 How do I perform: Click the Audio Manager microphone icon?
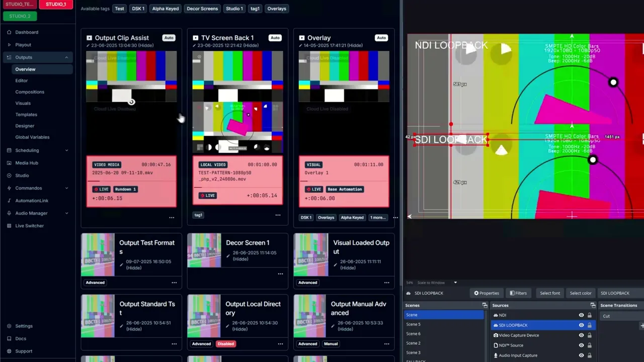coord(9,213)
